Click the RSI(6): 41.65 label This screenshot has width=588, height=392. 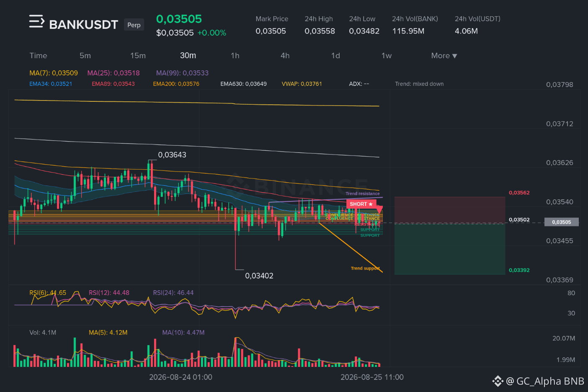(x=48, y=293)
